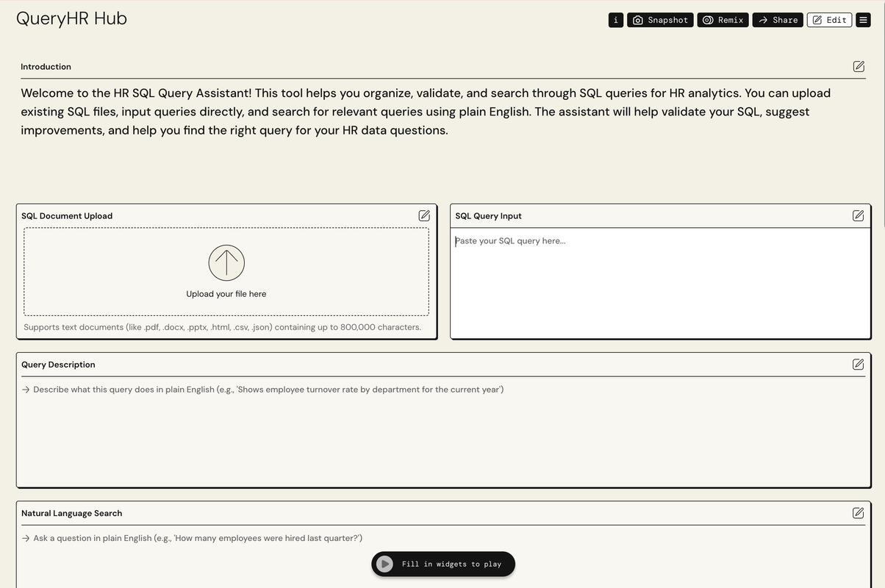The width and height of the screenshot is (885, 588).
Task: Edit the Natural Language Search widget
Action: (x=858, y=513)
